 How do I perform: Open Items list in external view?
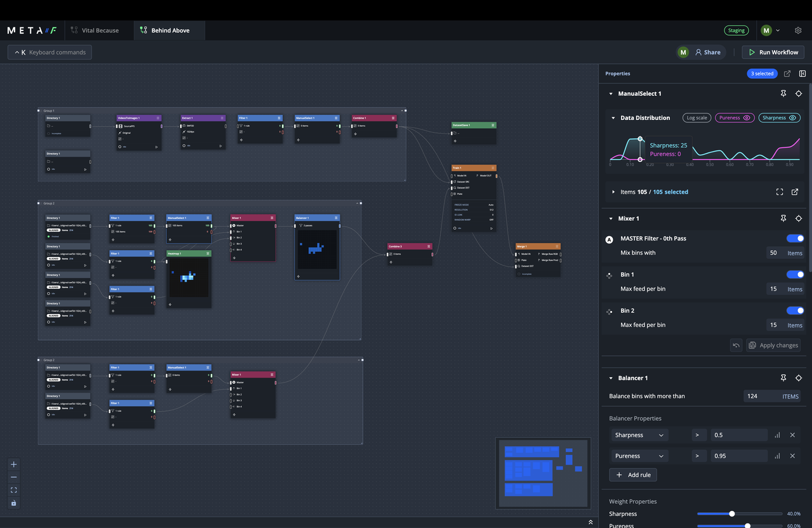[x=795, y=192]
